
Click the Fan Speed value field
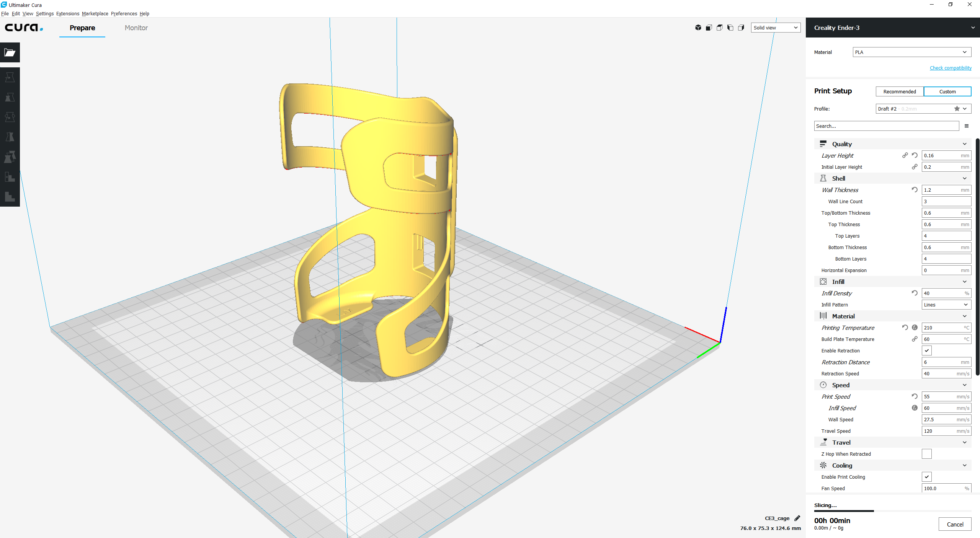pos(946,488)
